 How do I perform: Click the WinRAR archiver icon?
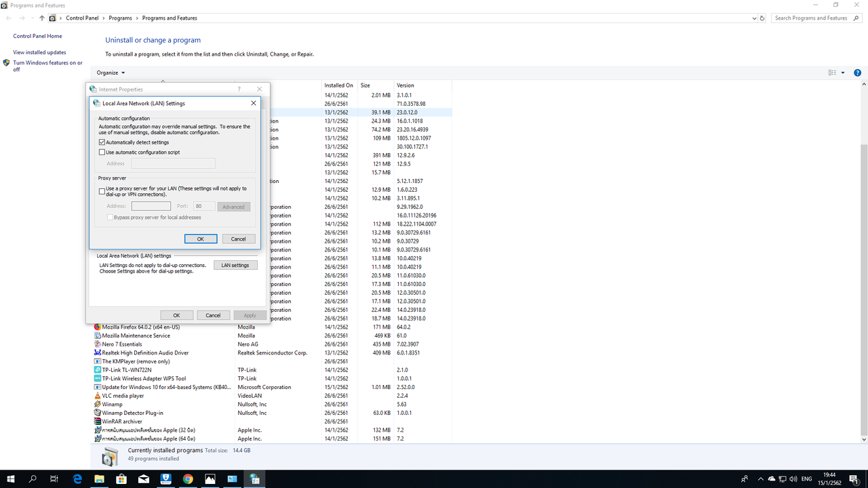(x=98, y=422)
